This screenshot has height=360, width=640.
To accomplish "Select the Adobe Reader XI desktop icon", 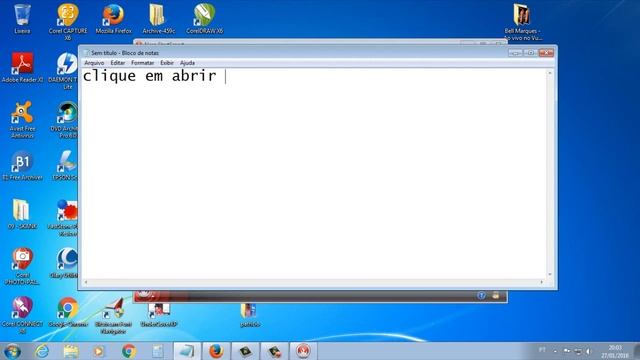I will [x=22, y=68].
